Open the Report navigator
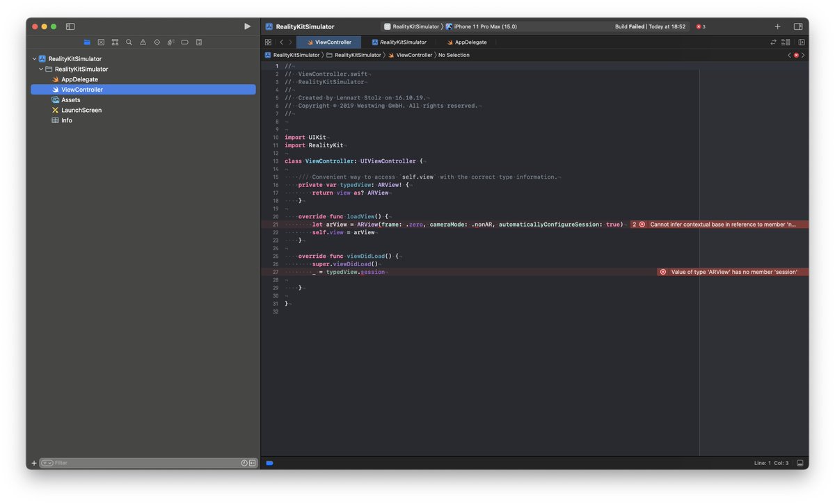This screenshot has height=504, width=835. pos(198,42)
